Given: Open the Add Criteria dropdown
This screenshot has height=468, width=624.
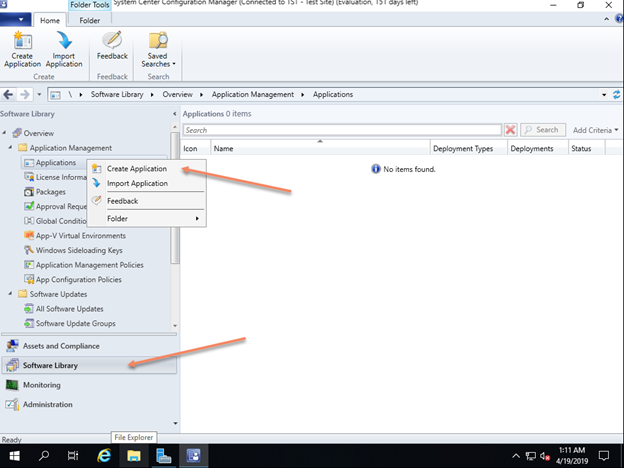Looking at the screenshot, I should pos(595,130).
